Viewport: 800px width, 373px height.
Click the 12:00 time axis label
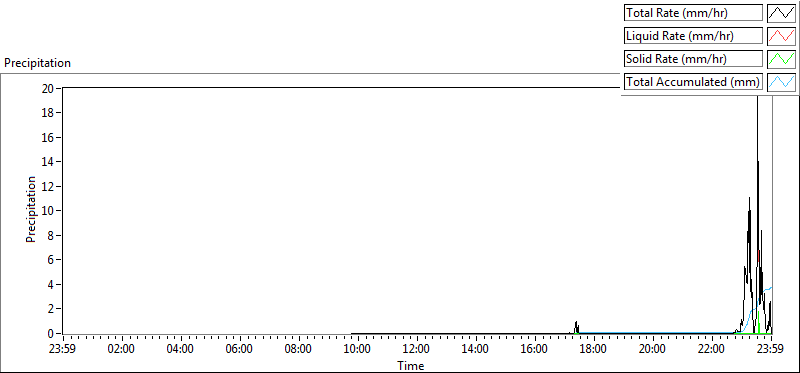pos(417,350)
